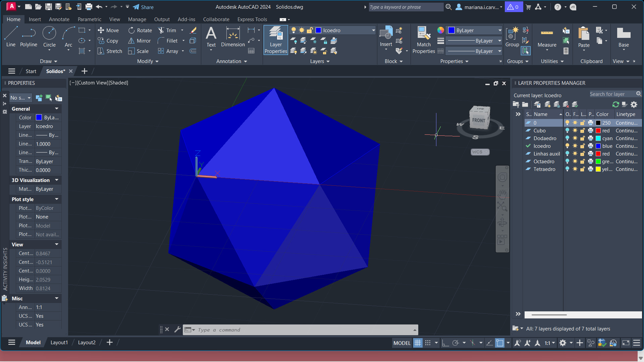Collapse the General properties section
The height and width of the screenshot is (362, 644).
click(57, 109)
